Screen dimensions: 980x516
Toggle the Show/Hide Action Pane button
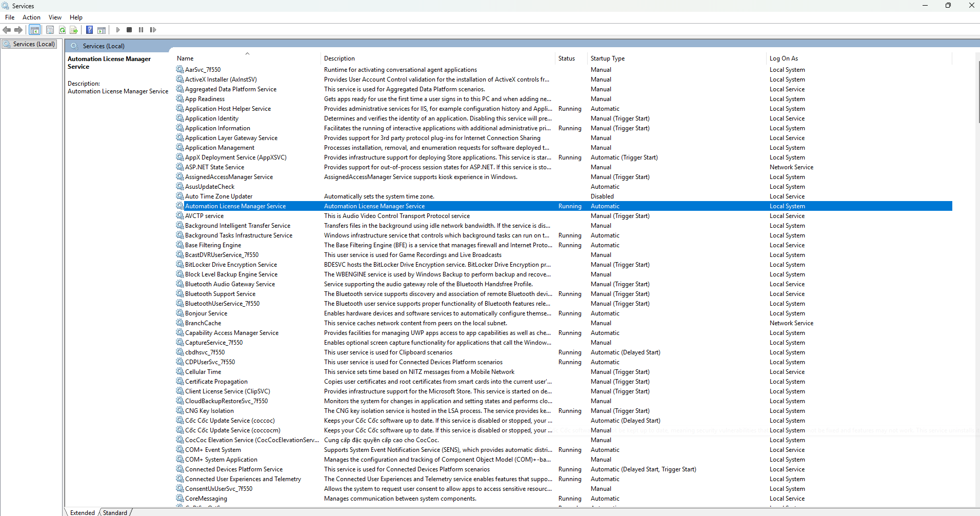tap(102, 30)
